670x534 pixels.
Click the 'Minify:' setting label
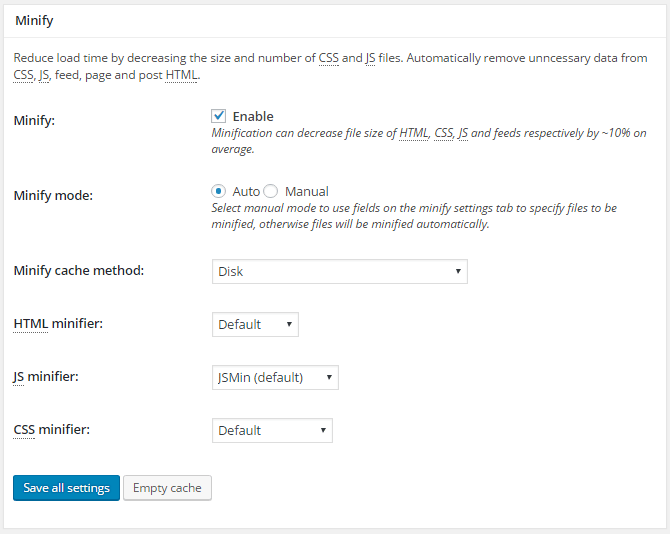(x=34, y=120)
